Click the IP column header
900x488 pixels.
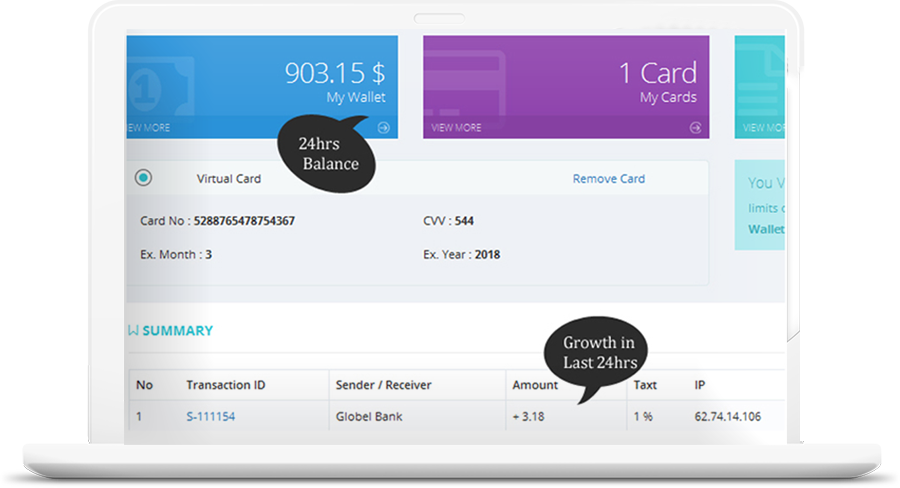[x=701, y=385]
